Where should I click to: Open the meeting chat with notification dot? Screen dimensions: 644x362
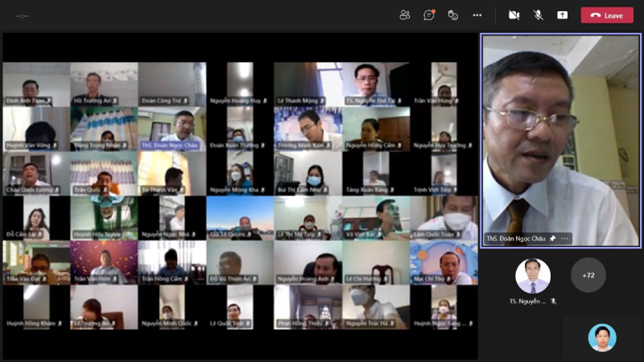tap(429, 14)
